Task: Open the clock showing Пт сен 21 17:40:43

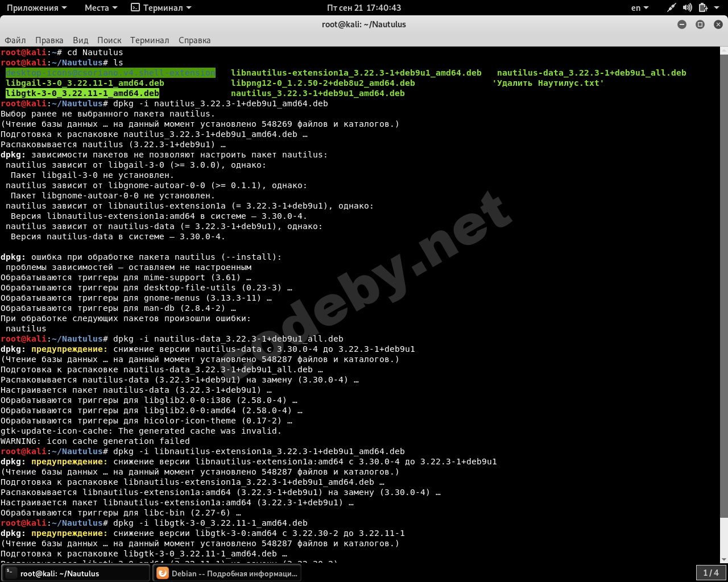Action: coord(364,8)
